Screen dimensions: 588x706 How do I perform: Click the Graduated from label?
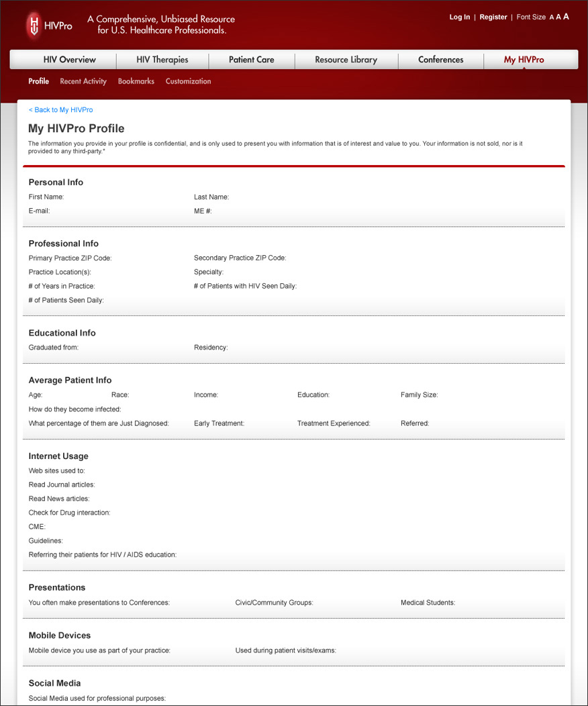(x=54, y=348)
